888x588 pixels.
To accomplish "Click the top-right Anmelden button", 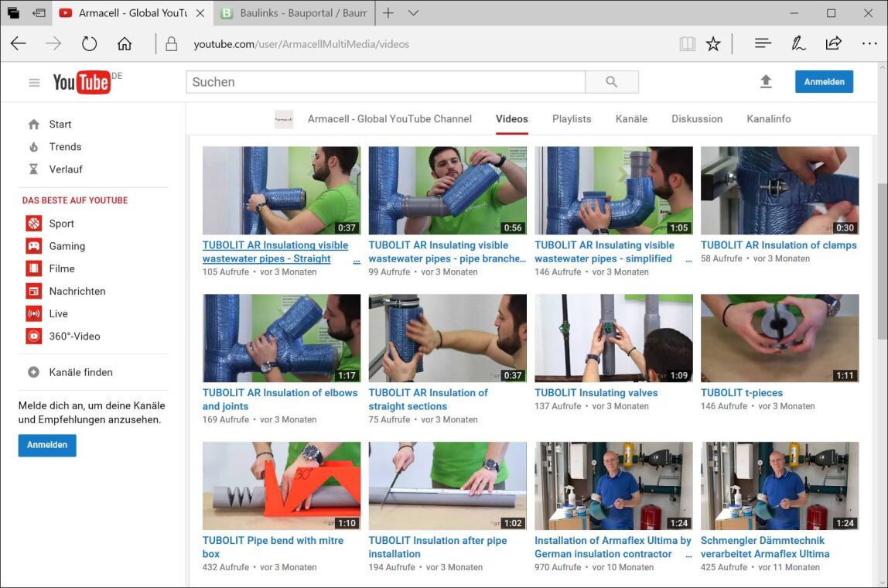I will coord(824,81).
